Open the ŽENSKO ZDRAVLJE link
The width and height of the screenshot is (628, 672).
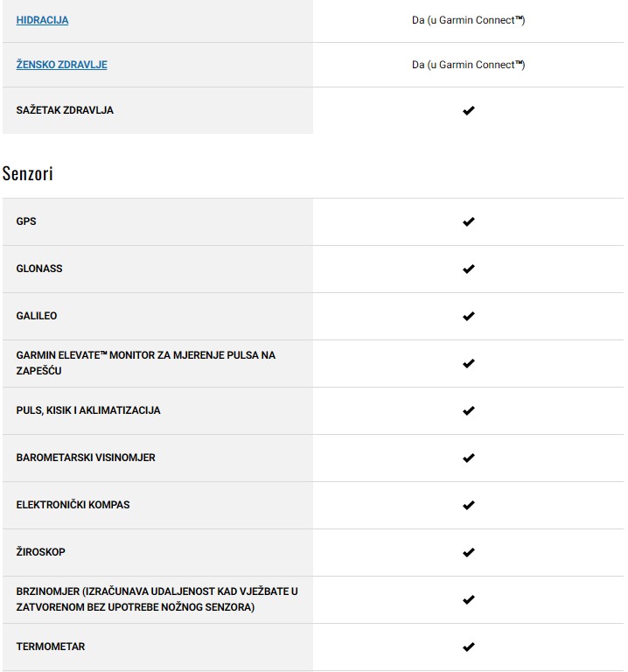[61, 65]
